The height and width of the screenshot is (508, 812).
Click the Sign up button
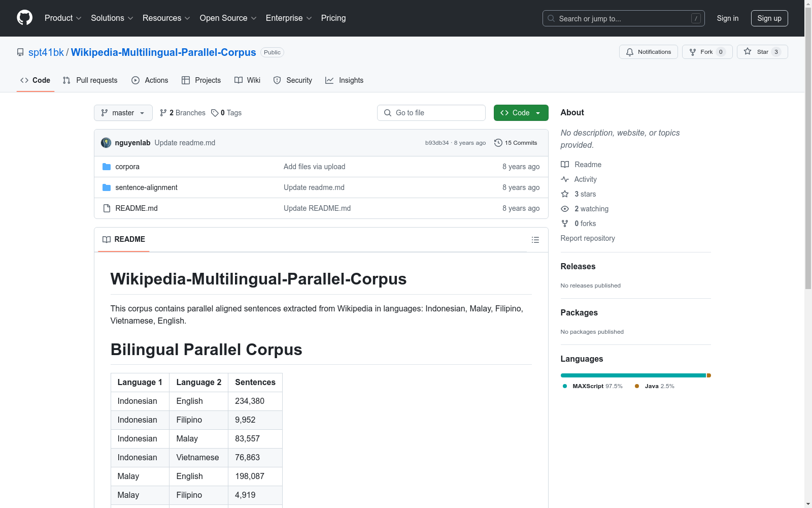pos(769,18)
